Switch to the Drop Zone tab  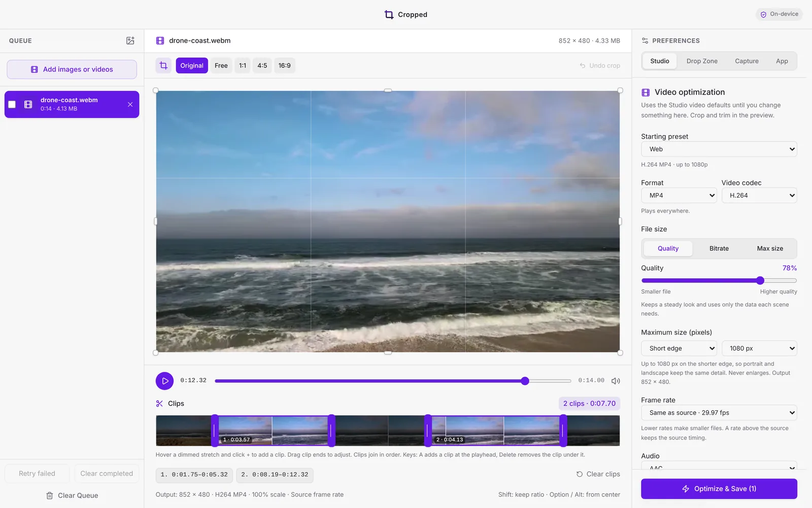pyautogui.click(x=702, y=61)
